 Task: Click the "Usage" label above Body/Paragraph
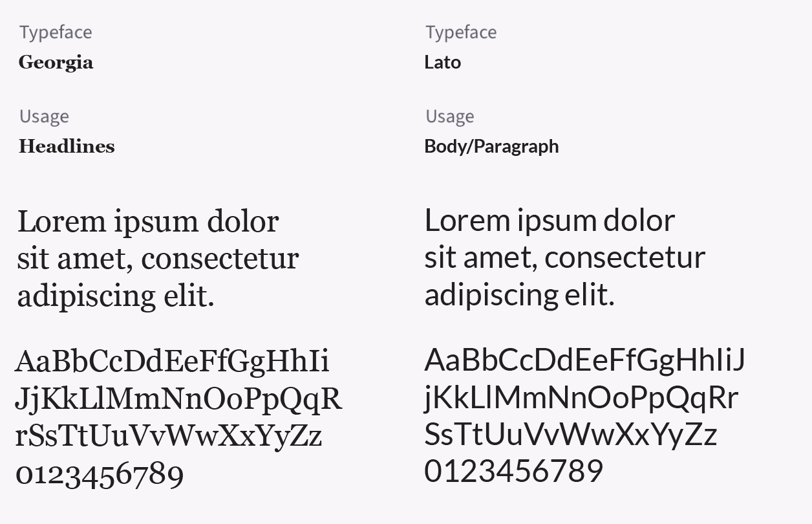[x=450, y=116]
